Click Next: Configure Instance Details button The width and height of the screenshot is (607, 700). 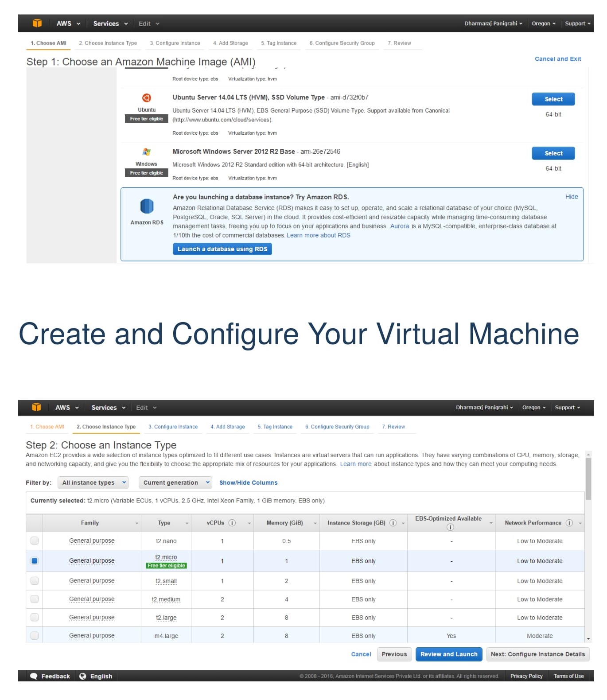point(538,654)
